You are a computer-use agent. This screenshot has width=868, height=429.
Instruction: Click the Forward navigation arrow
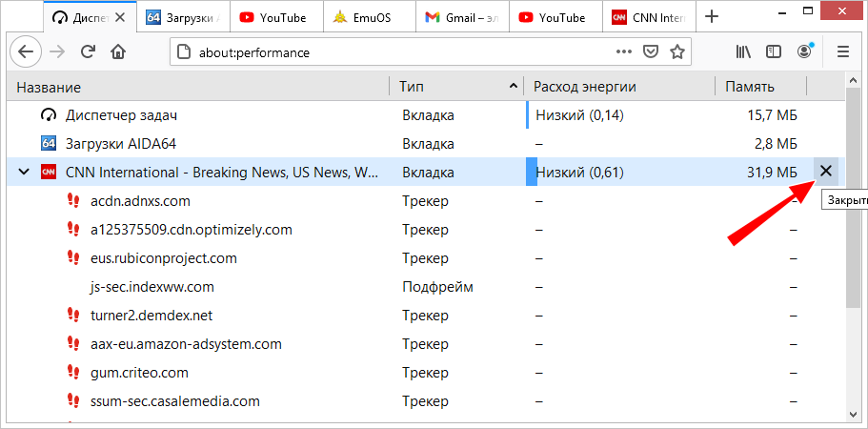click(57, 52)
